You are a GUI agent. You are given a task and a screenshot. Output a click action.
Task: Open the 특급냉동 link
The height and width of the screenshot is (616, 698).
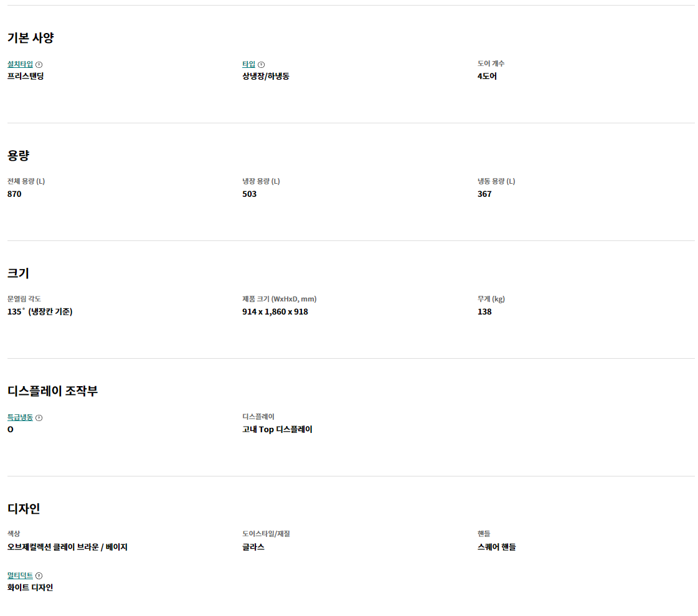[x=20, y=417]
